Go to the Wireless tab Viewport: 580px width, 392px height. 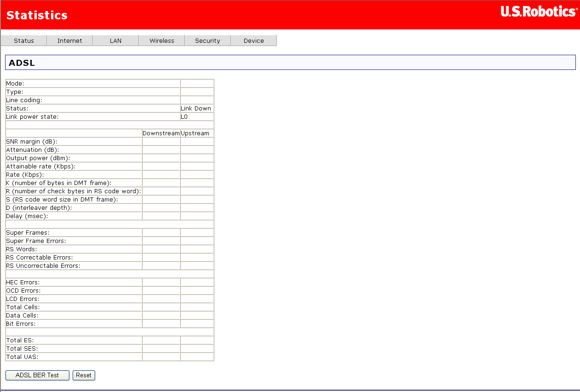[x=162, y=40]
